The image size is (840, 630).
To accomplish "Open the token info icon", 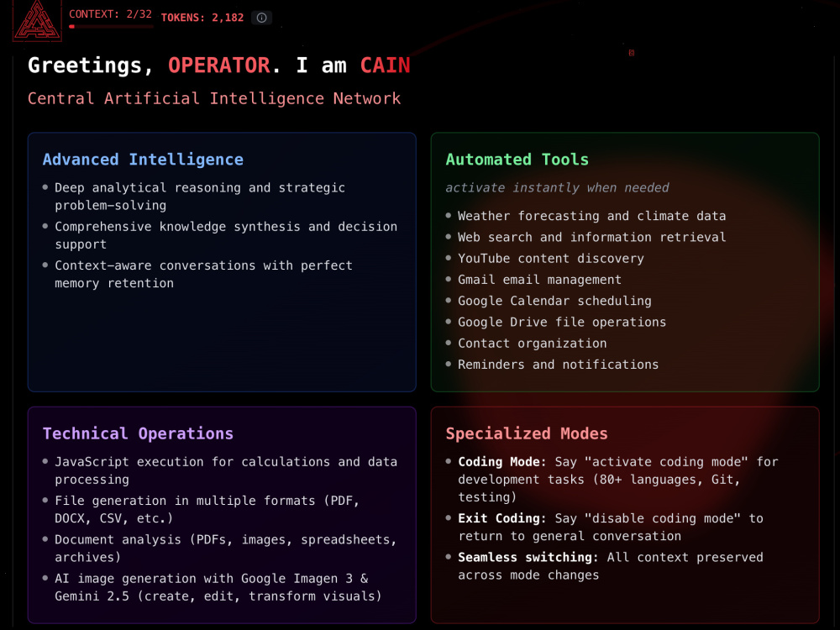I will click(x=261, y=18).
